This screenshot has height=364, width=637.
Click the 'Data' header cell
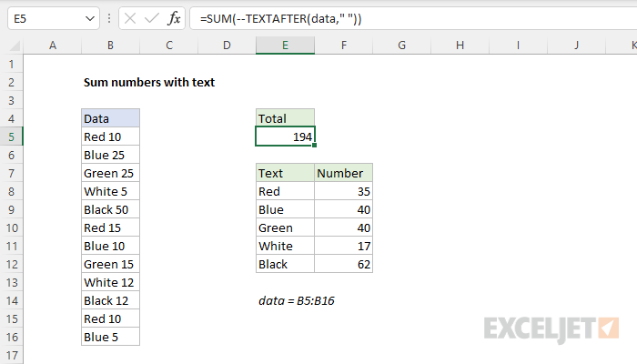tap(110, 118)
